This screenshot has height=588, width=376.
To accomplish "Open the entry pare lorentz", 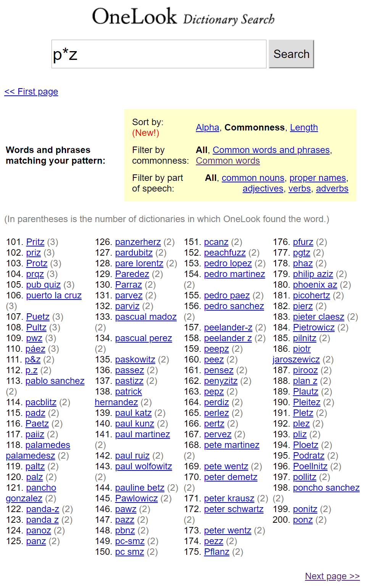I will coord(139,263).
